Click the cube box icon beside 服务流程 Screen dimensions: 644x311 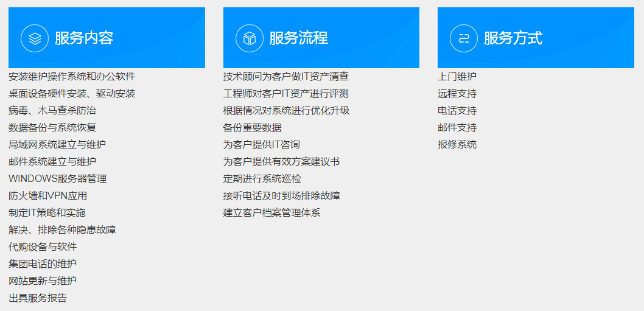point(250,38)
